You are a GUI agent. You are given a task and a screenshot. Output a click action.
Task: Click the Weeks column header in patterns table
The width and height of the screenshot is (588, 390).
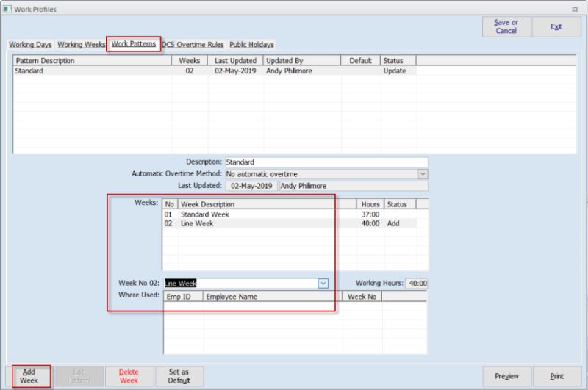click(x=190, y=61)
